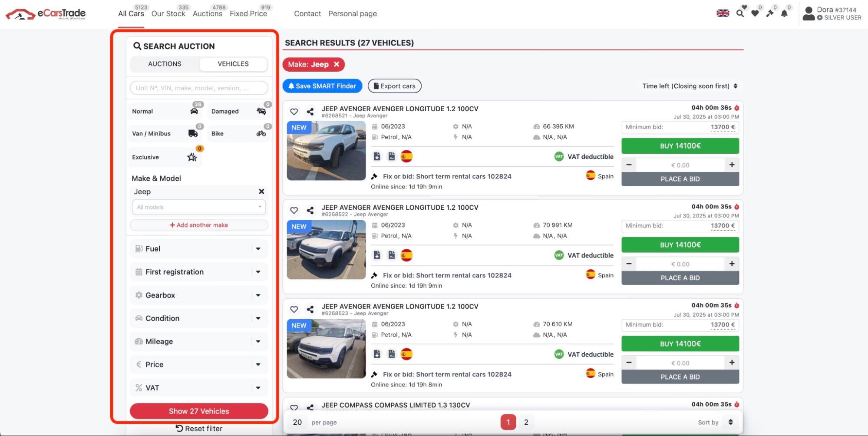Image resolution: width=868 pixels, height=436 pixels.
Task: Favorite the Jeep Avenger #6268521 heart icon
Action: click(294, 112)
